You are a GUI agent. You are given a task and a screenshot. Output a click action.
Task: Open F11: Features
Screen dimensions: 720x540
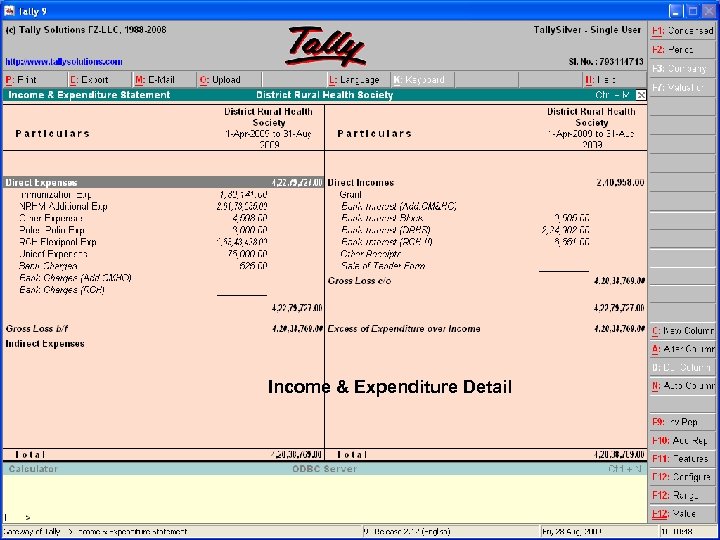click(x=683, y=459)
